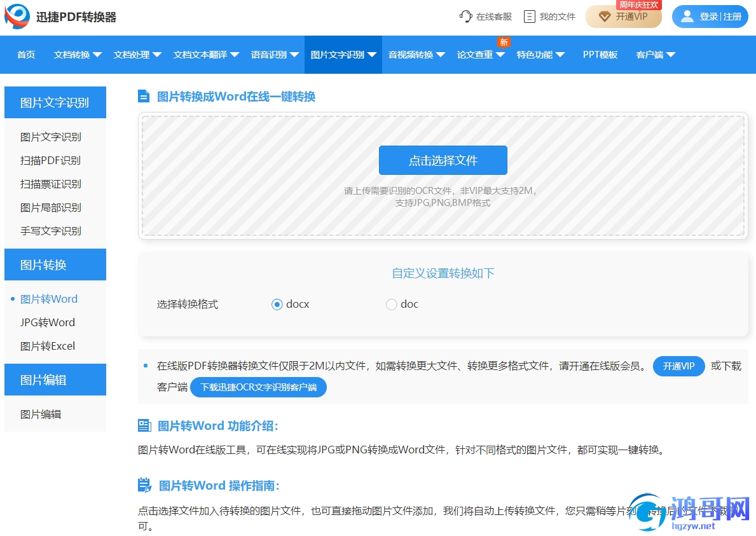Go to 首页 in the navigation bar
The width and height of the screenshot is (756, 536).
coord(26,55)
